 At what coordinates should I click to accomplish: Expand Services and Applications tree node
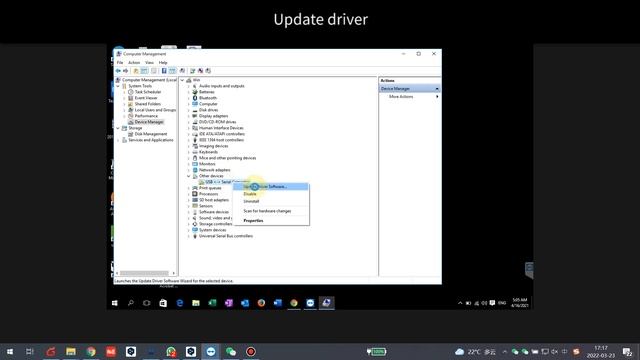tap(118, 140)
